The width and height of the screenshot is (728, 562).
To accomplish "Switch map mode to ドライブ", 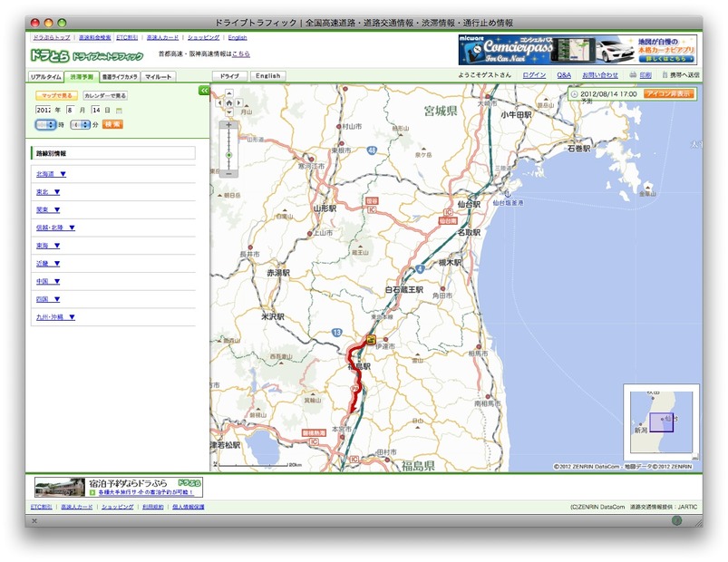I will point(229,76).
